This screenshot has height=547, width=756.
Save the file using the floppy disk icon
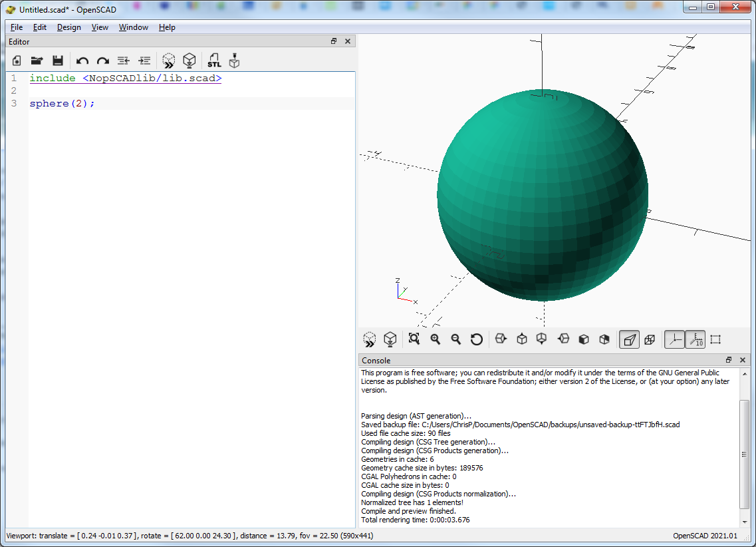coord(58,61)
